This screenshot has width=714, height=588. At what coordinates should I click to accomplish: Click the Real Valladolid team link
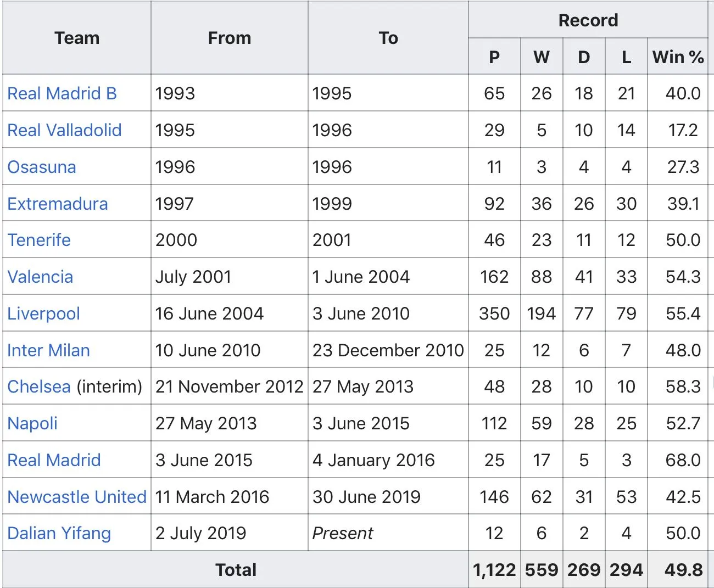point(64,130)
